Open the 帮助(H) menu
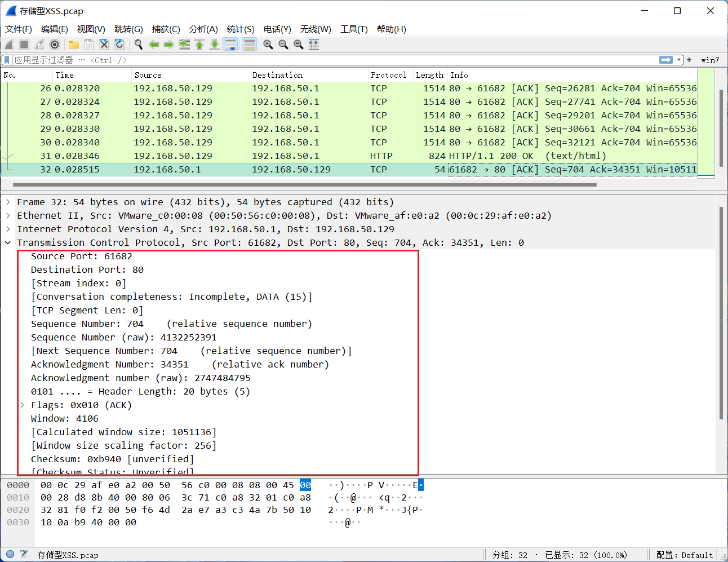This screenshot has height=562, width=728. click(x=392, y=29)
